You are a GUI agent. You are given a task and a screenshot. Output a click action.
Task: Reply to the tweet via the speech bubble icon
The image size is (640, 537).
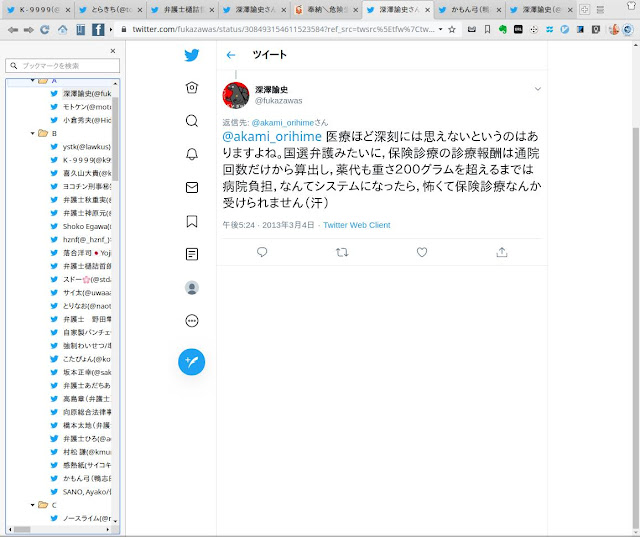(262, 252)
